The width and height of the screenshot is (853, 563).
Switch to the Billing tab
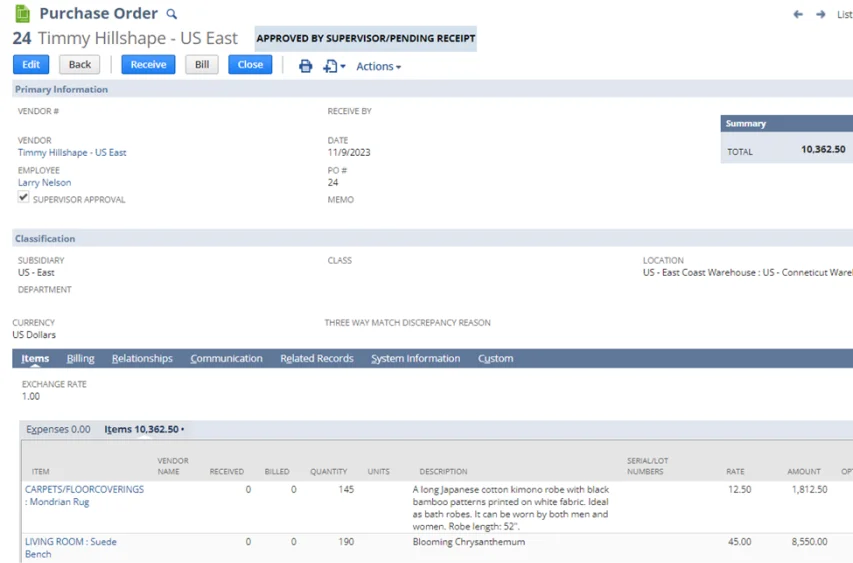[x=80, y=358]
